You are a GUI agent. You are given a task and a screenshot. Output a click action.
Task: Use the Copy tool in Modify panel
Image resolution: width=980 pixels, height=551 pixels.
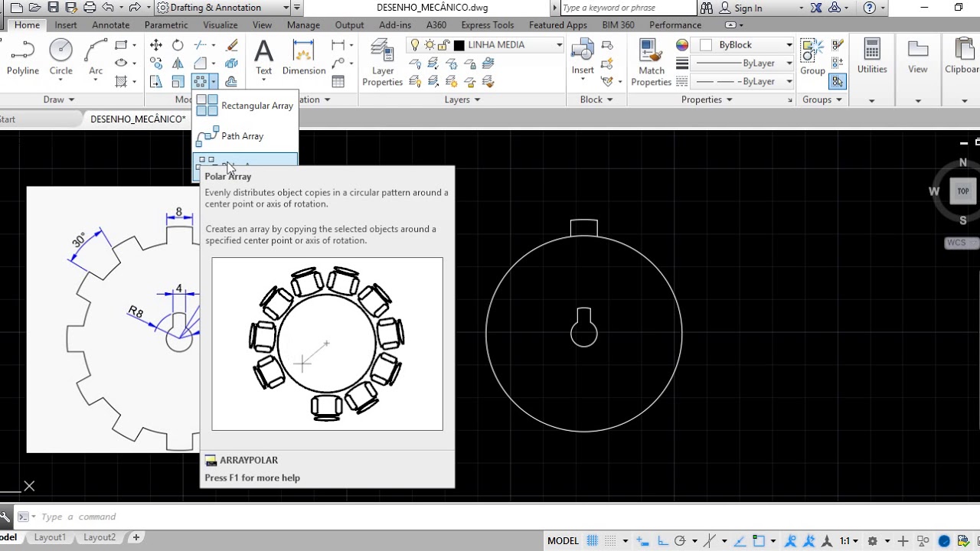point(156,64)
